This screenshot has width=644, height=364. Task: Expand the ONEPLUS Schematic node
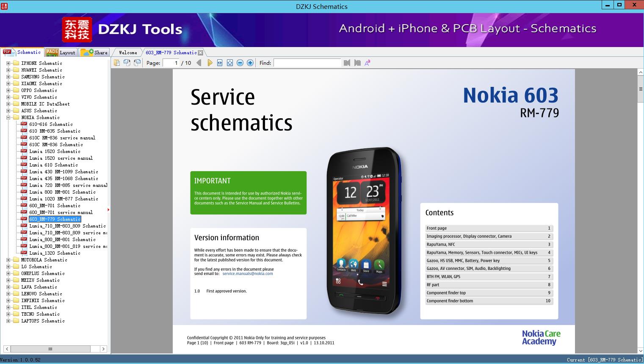click(8, 273)
